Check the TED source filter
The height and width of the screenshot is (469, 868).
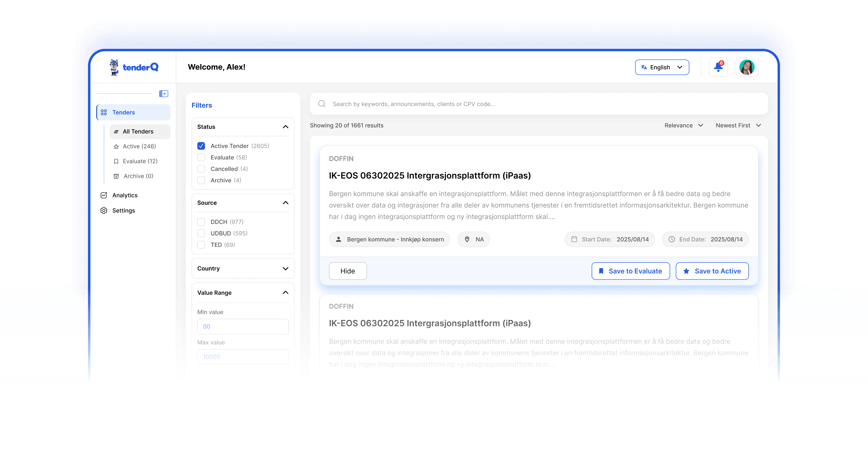[201, 245]
